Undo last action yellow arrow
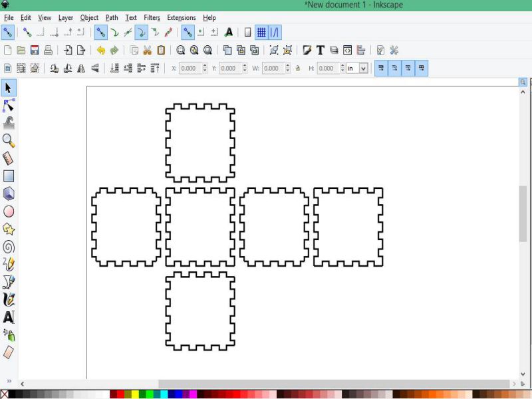This screenshot has width=532, height=399. (101, 51)
